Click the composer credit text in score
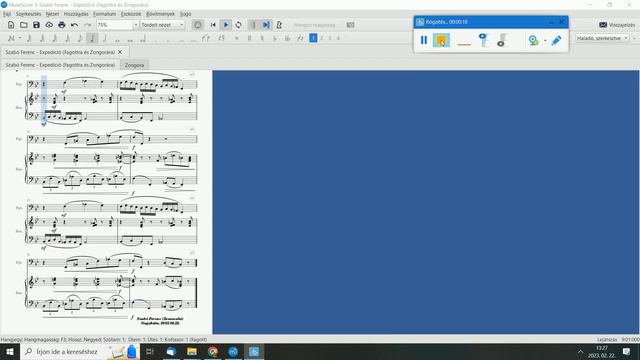Viewport: 640px width, 360px height. pyautogui.click(x=160, y=321)
